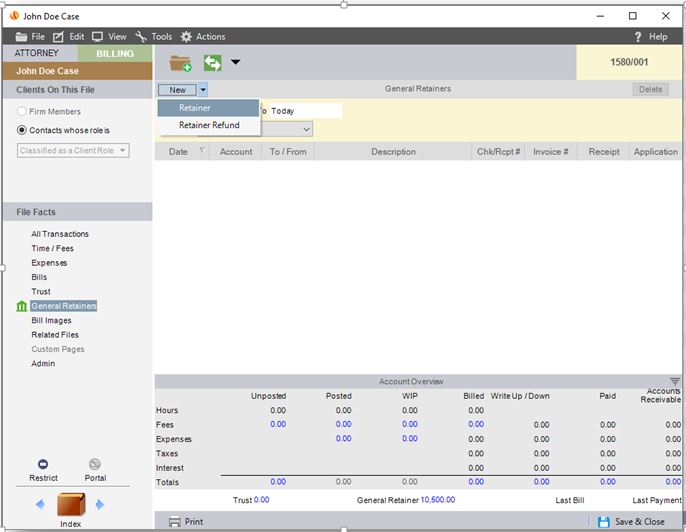Open All Transactions in File Facts
Screen dimensions: 686x532
pos(60,234)
